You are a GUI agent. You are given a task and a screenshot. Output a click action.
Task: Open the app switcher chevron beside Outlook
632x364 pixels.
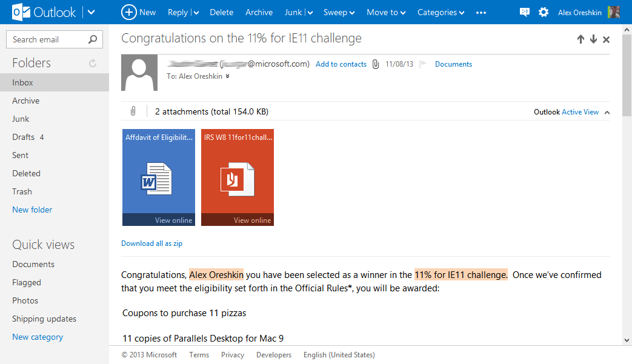pyautogui.click(x=91, y=12)
